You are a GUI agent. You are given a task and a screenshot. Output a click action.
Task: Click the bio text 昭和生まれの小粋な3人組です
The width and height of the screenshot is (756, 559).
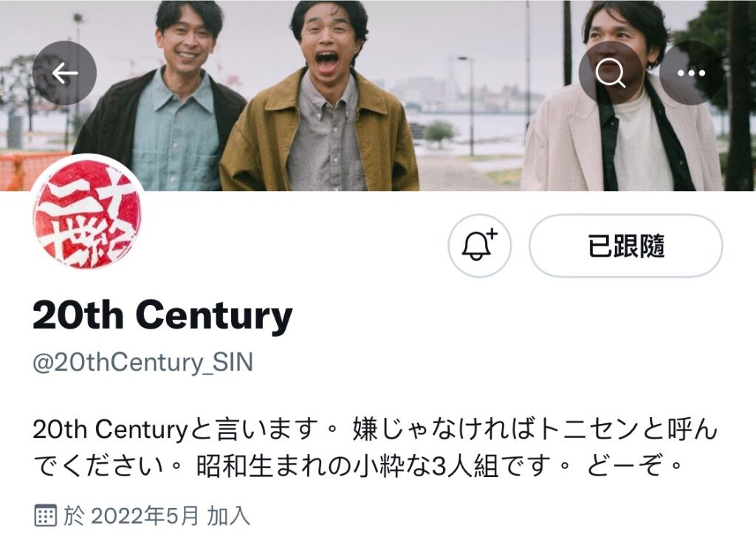[x=373, y=467]
